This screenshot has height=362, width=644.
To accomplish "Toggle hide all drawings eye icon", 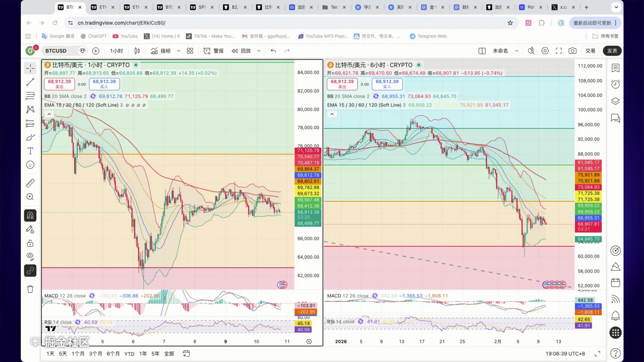I will [x=30, y=257].
